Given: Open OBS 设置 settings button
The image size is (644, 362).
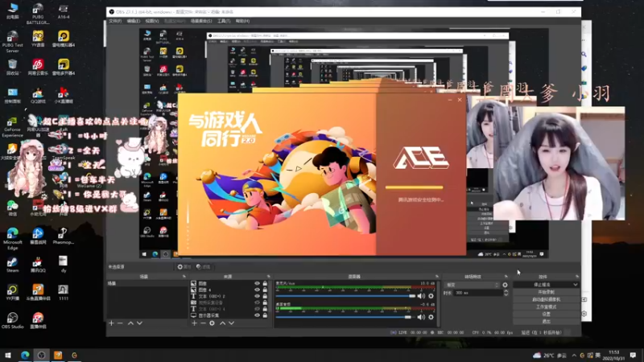Looking at the screenshot, I should [x=547, y=315].
